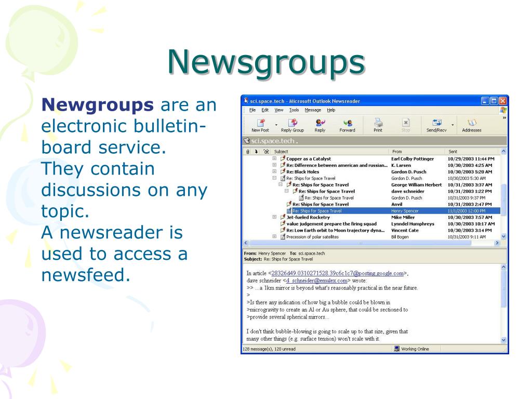Open the New Post dropdown arrow

click(x=276, y=125)
